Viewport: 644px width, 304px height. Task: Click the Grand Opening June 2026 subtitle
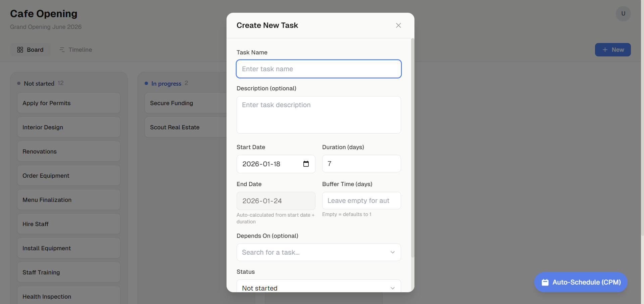[46, 27]
